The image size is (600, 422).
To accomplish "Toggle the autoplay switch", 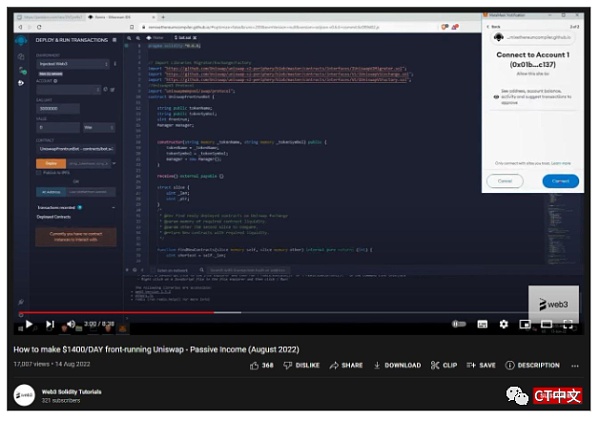I will pyautogui.click(x=457, y=324).
